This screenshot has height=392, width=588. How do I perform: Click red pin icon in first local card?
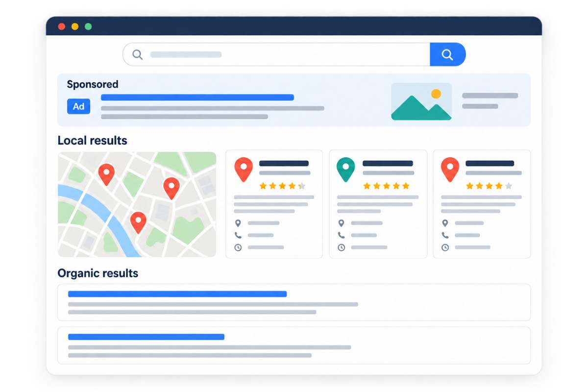click(x=244, y=169)
